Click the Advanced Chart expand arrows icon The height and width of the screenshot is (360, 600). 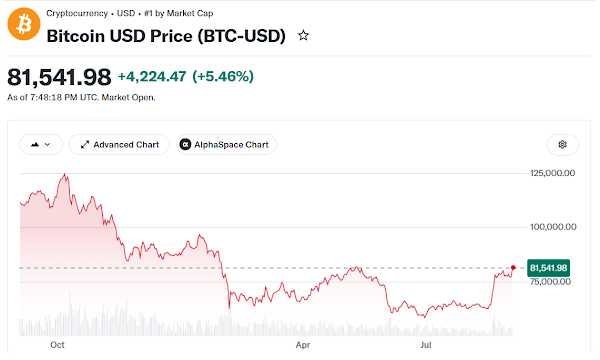pyautogui.click(x=85, y=145)
